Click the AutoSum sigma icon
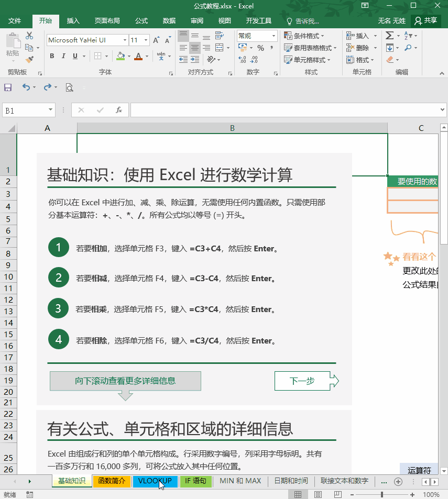Image resolution: width=448 pixels, height=499 pixels. (x=389, y=35)
